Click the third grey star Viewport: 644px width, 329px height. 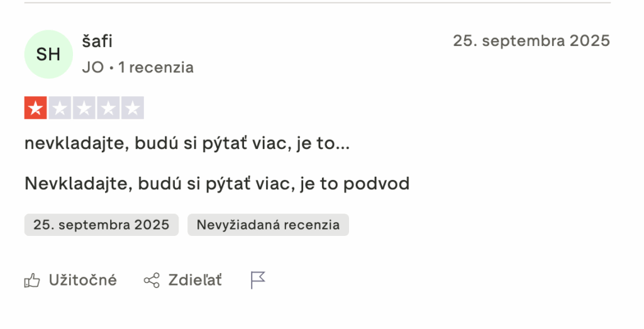pos(84,108)
